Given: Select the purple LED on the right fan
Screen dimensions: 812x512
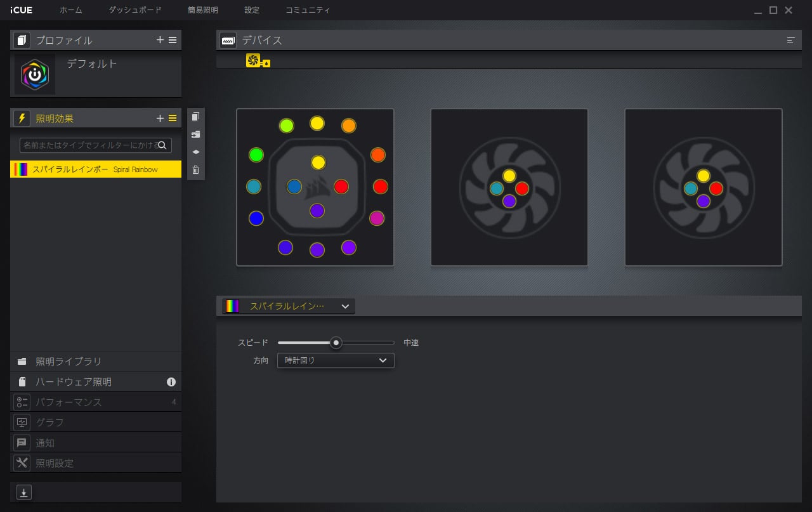Looking at the screenshot, I should click(704, 201).
